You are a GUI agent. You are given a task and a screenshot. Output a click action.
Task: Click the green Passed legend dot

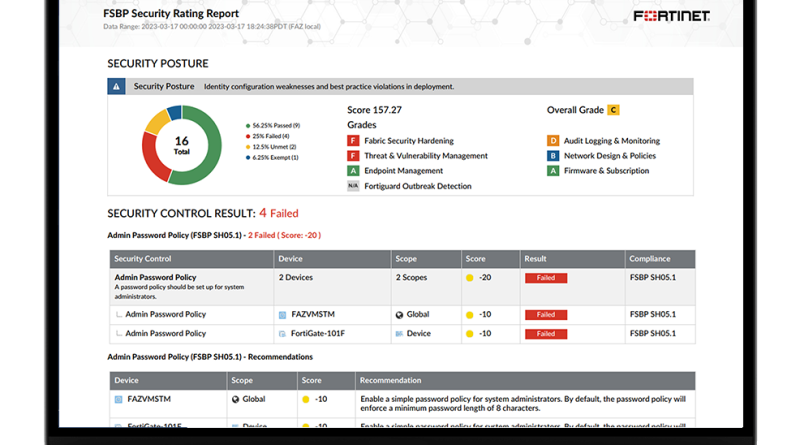pyautogui.click(x=248, y=126)
